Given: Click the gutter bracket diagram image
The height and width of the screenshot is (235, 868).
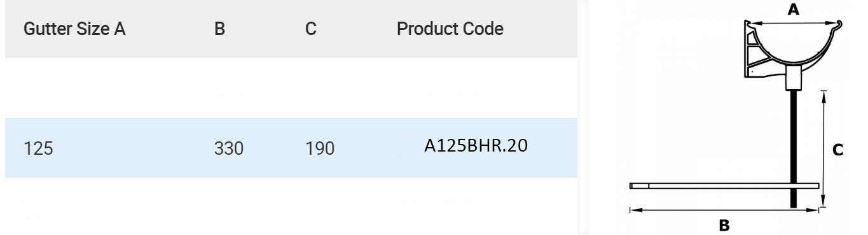Looking at the screenshot, I should click(734, 117).
